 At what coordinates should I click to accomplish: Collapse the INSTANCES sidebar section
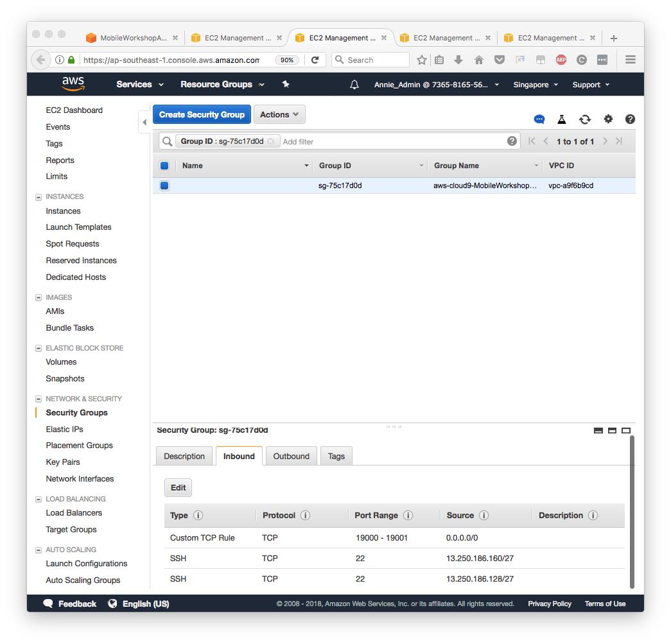[39, 197]
